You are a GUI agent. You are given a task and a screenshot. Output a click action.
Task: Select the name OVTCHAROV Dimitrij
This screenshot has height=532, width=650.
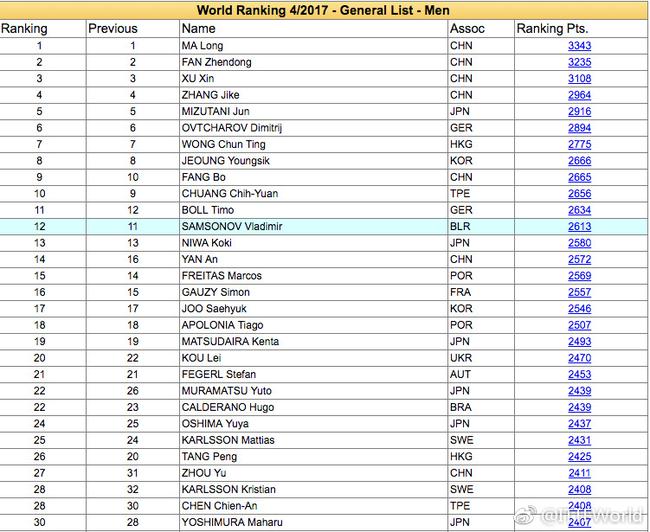tap(232, 128)
